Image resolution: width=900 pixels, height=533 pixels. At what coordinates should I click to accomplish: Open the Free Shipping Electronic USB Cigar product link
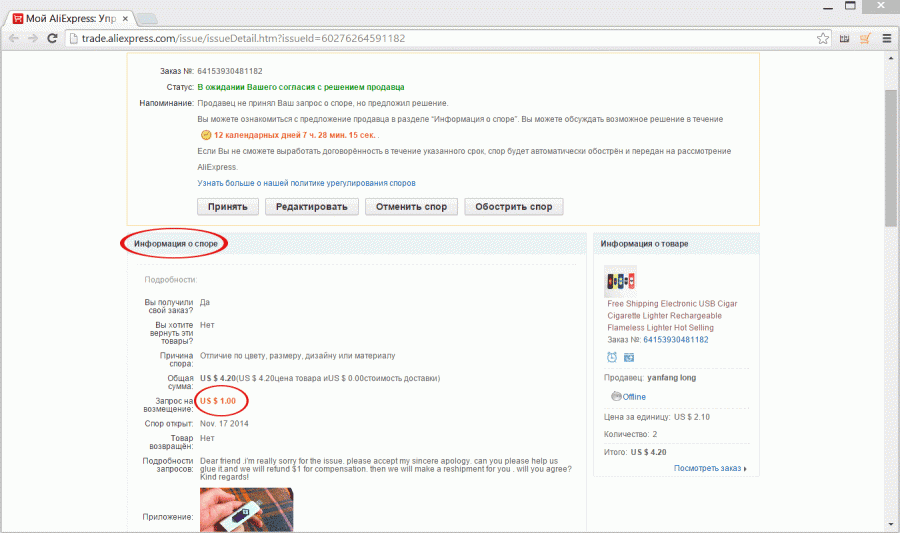[672, 316]
